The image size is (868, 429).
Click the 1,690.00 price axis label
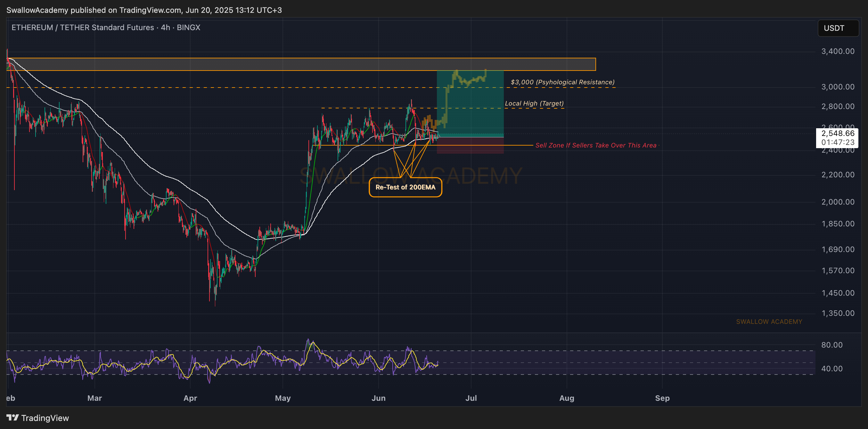pos(838,249)
